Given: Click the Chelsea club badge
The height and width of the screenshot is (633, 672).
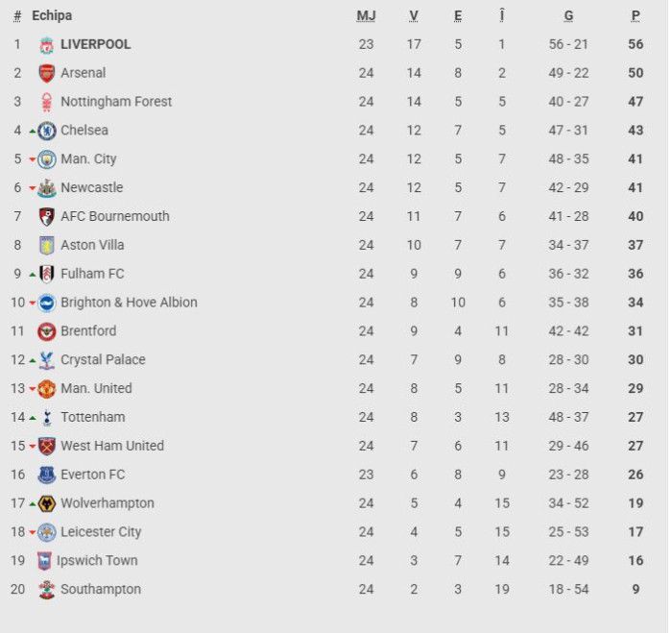Looking at the screenshot, I should click(x=47, y=131).
